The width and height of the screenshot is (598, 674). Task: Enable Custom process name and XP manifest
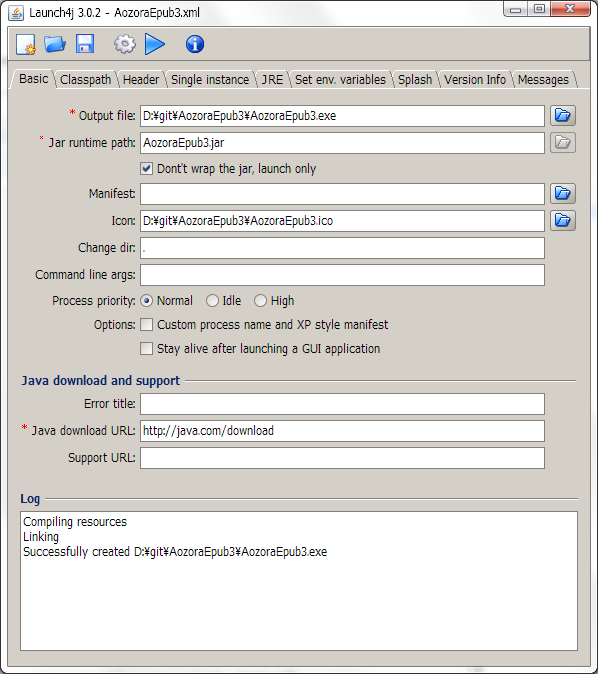coord(146,325)
